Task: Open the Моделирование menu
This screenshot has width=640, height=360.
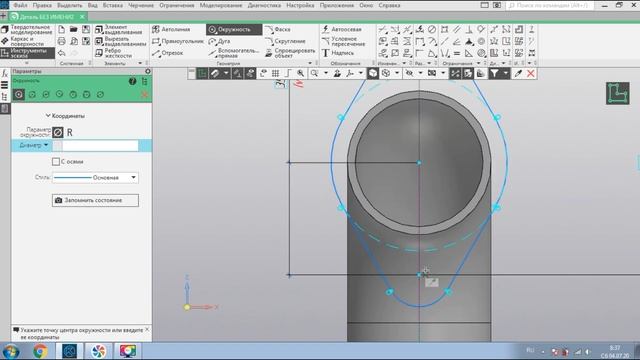Action: point(221,5)
